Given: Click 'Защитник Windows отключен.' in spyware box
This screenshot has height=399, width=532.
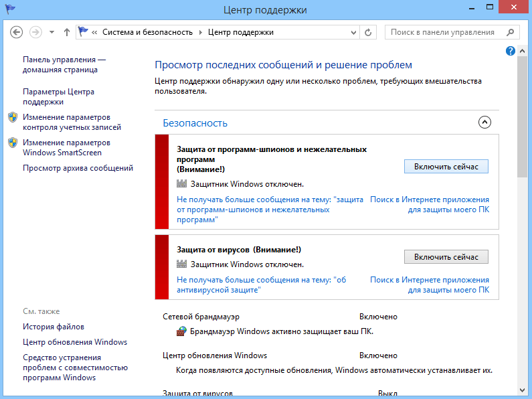Looking at the screenshot, I should 247,184.
